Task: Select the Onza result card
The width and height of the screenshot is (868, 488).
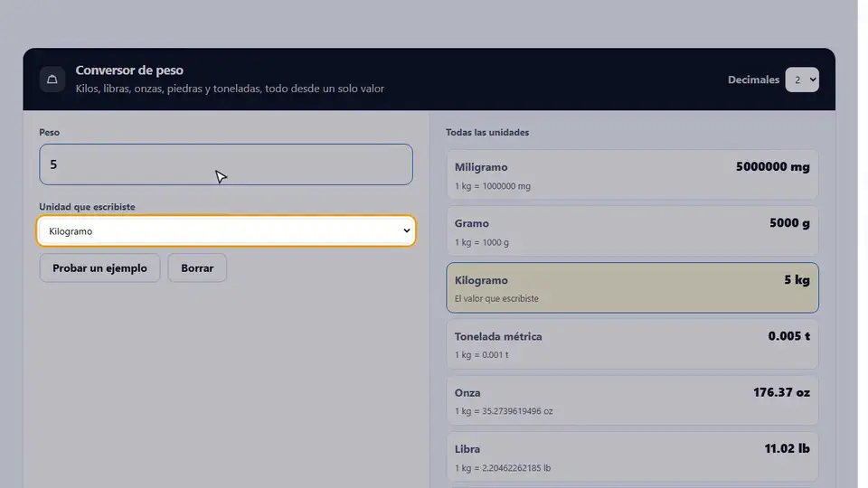Action: 632,400
